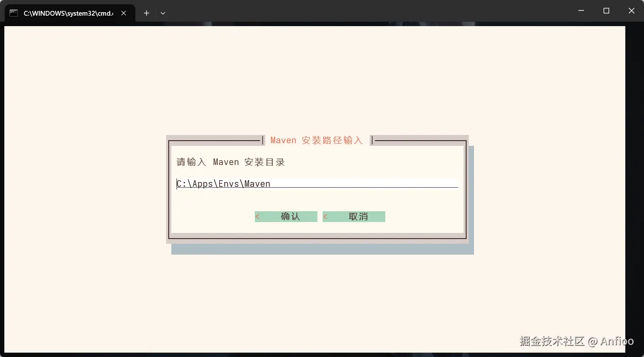Select the 请输入 Maven 安装目录 prompt text
The image size is (644, 357).
(230, 162)
